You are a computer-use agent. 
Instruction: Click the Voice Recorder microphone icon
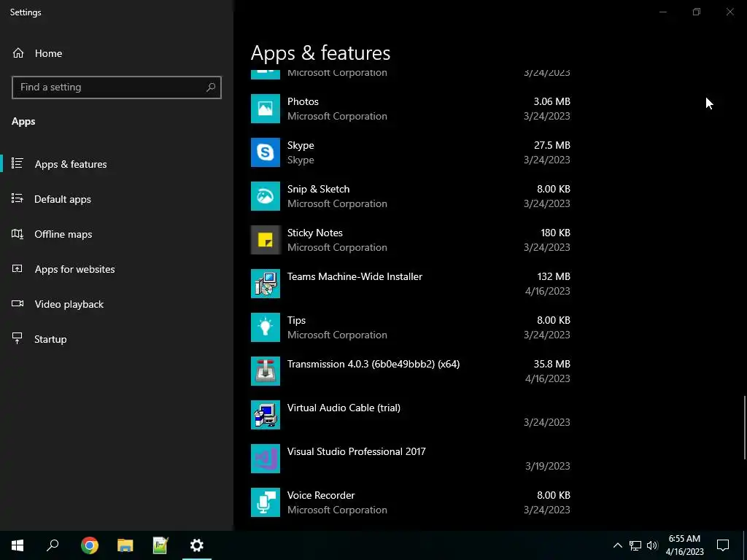click(266, 502)
